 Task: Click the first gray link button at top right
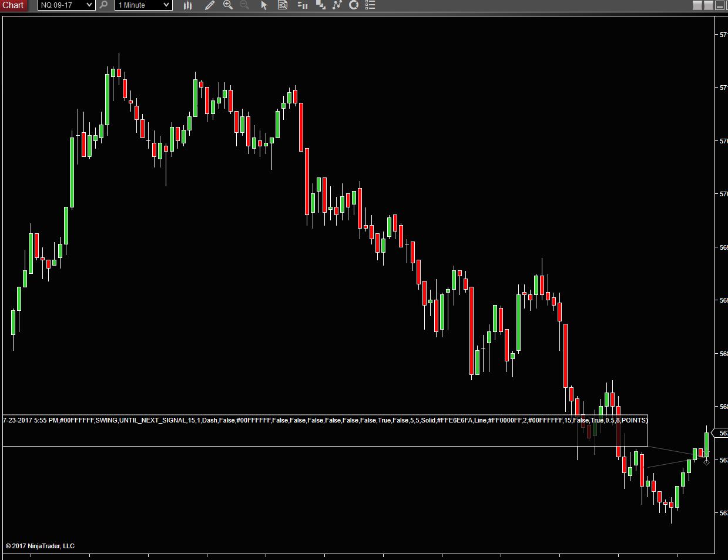(x=697, y=5)
